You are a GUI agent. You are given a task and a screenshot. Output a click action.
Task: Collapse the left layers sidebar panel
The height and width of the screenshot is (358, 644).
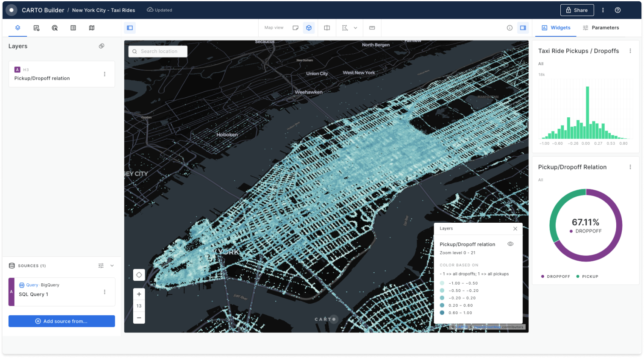130,27
